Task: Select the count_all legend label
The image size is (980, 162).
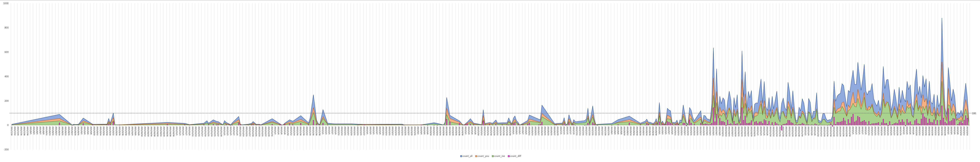Action: pos(468,156)
